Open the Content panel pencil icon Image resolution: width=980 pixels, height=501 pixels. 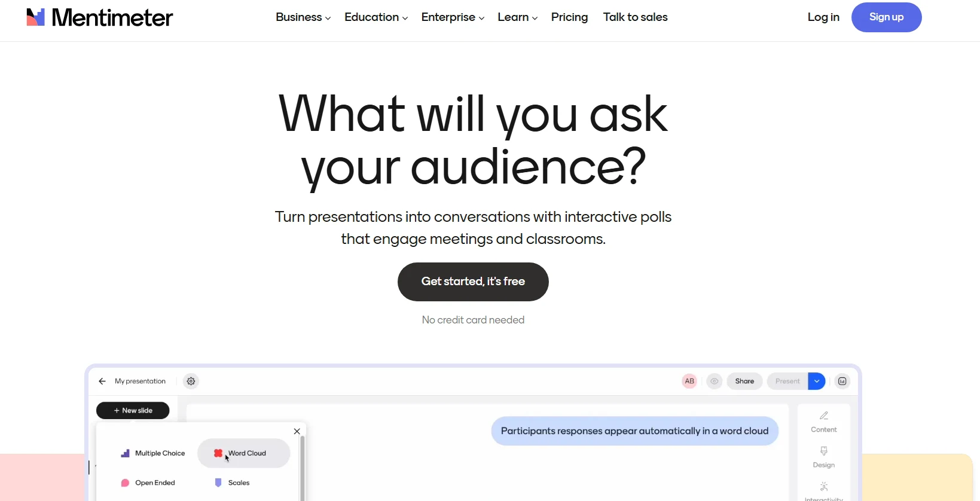(823, 416)
